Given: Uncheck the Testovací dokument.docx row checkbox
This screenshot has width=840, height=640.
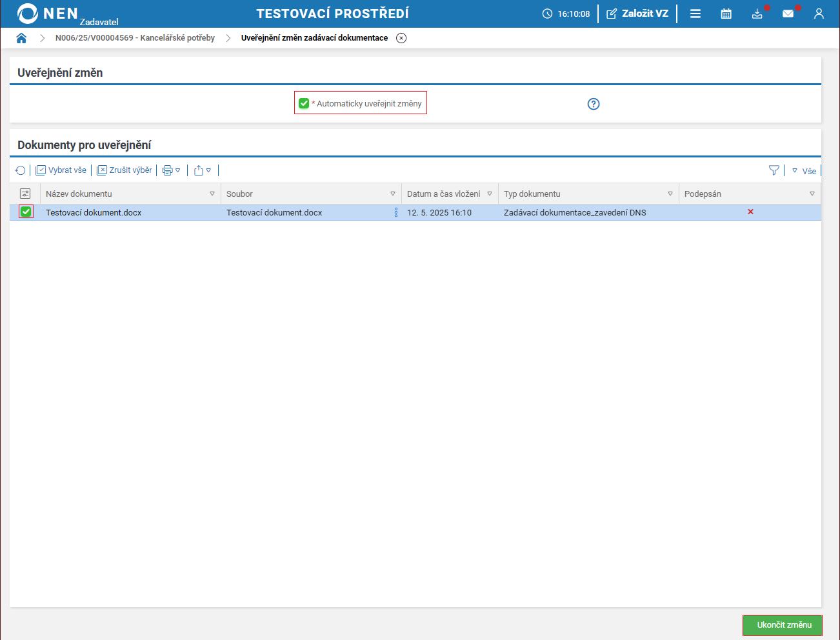Looking at the screenshot, I should coord(26,212).
